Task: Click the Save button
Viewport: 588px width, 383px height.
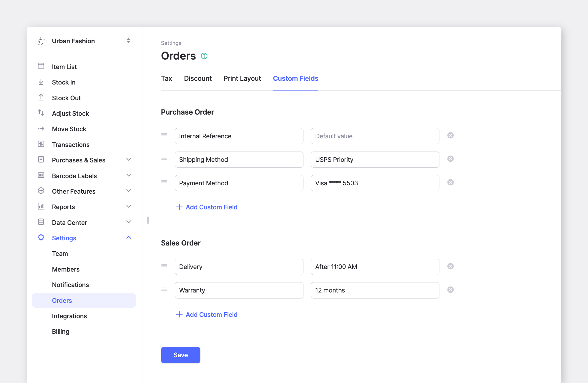Action: 181,355
